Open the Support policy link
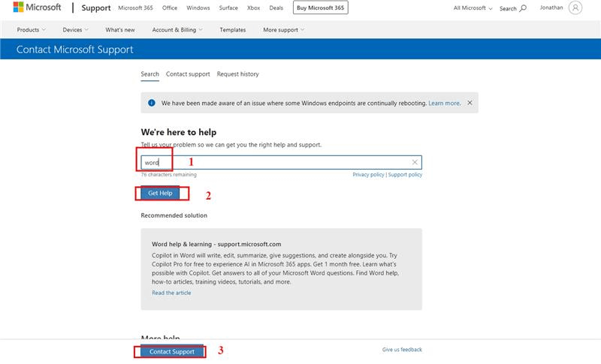The image size is (601, 364). point(405,175)
